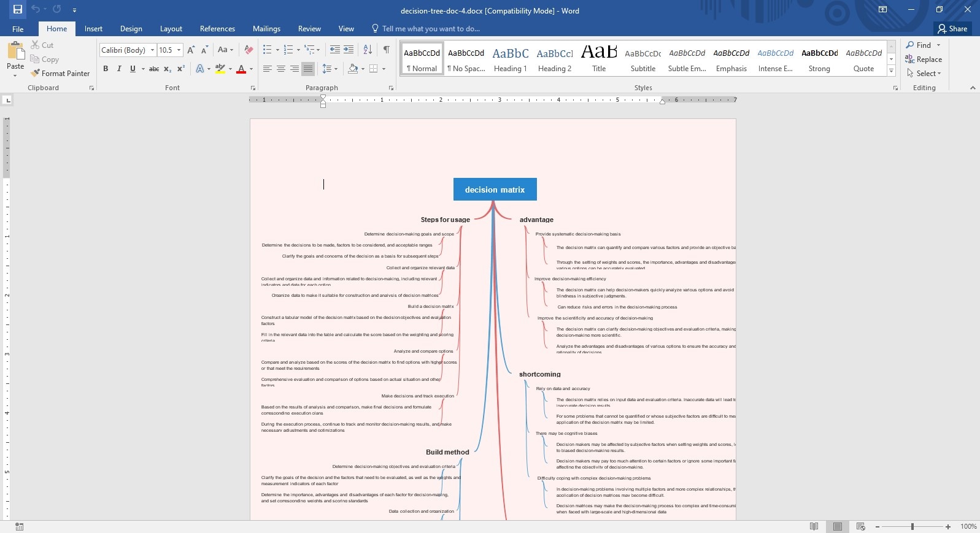Pick the red font color button
Viewport: 980px width, 533px height.
coord(241,69)
